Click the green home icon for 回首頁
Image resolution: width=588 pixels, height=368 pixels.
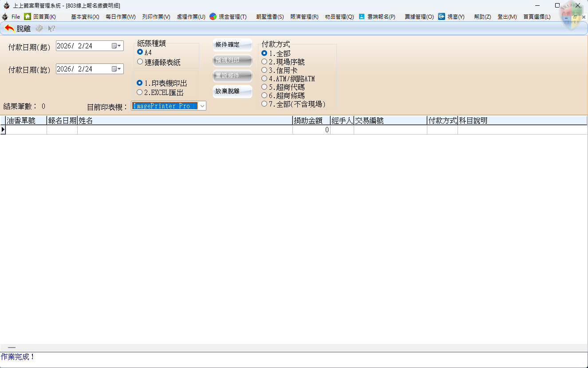pos(28,16)
